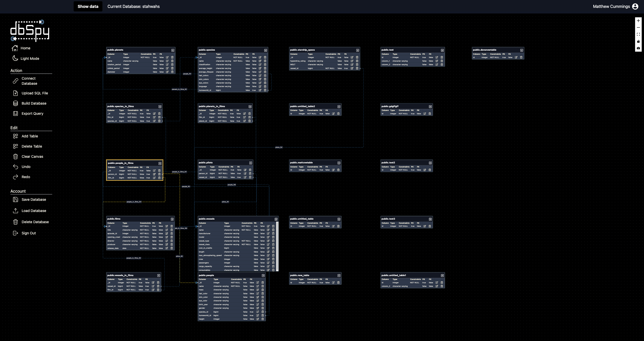Toggle the canvas interactivity lock
Viewport: 644px width, 341px height.
point(638,41)
